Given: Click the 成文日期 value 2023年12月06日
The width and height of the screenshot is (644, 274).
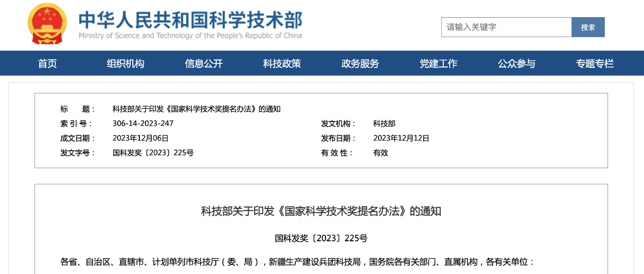Looking at the screenshot, I should tap(140, 139).
